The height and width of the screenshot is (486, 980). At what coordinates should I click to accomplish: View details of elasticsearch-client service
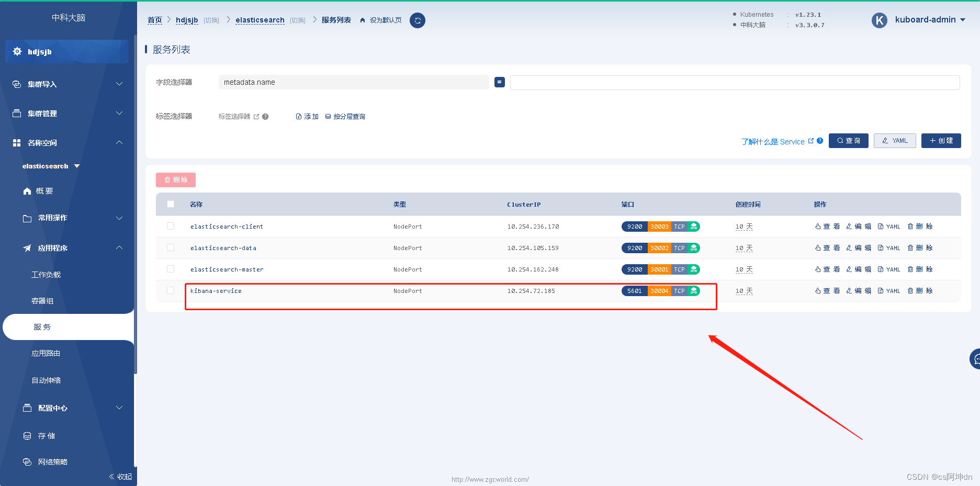coord(827,227)
